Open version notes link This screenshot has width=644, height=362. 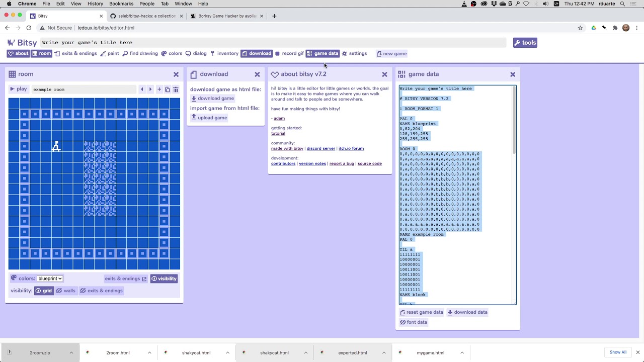(x=312, y=163)
